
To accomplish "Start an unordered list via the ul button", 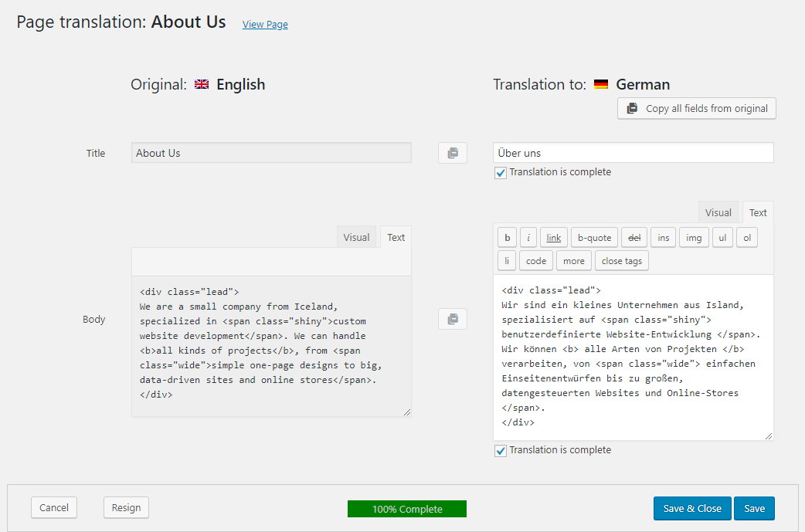I will [x=722, y=237].
